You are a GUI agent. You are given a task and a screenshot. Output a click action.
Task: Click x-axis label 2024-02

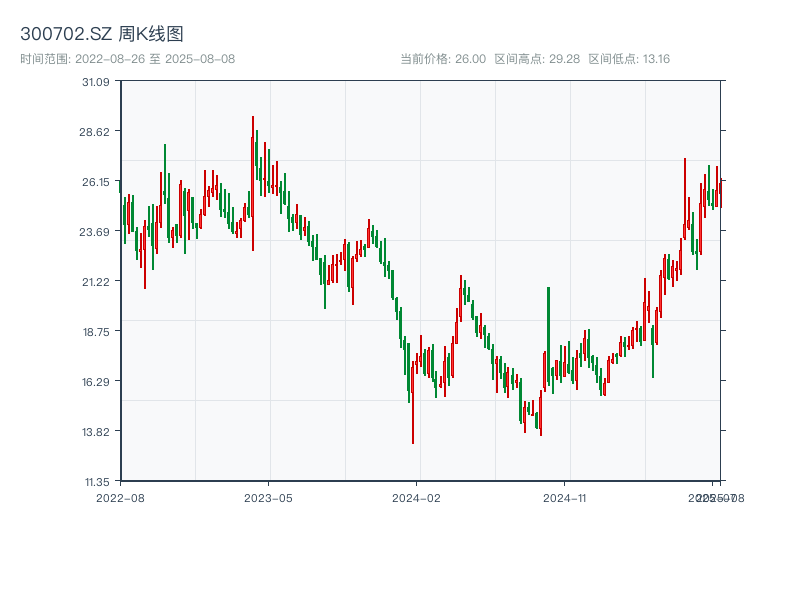[x=416, y=498]
